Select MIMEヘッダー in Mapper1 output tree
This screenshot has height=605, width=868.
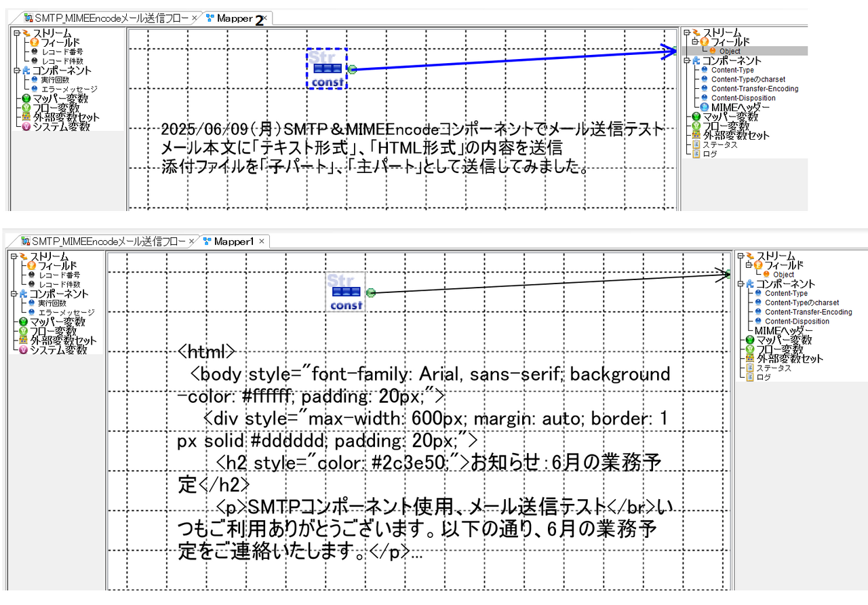[784, 330]
